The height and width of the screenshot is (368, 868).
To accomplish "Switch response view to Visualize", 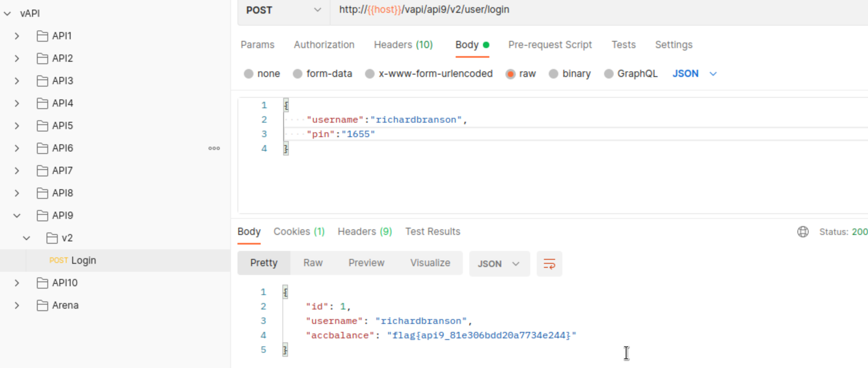I will pyautogui.click(x=430, y=263).
